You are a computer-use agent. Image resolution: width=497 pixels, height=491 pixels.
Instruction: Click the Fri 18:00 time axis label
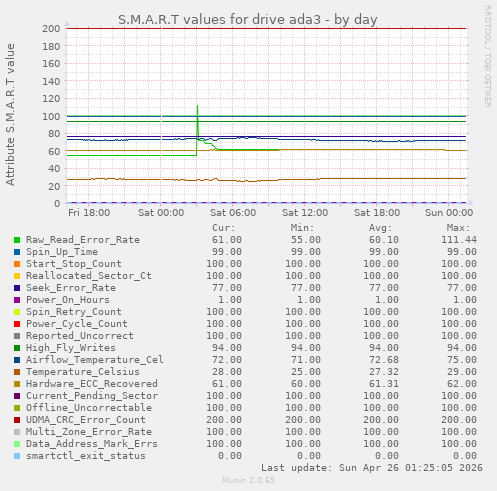coord(89,213)
